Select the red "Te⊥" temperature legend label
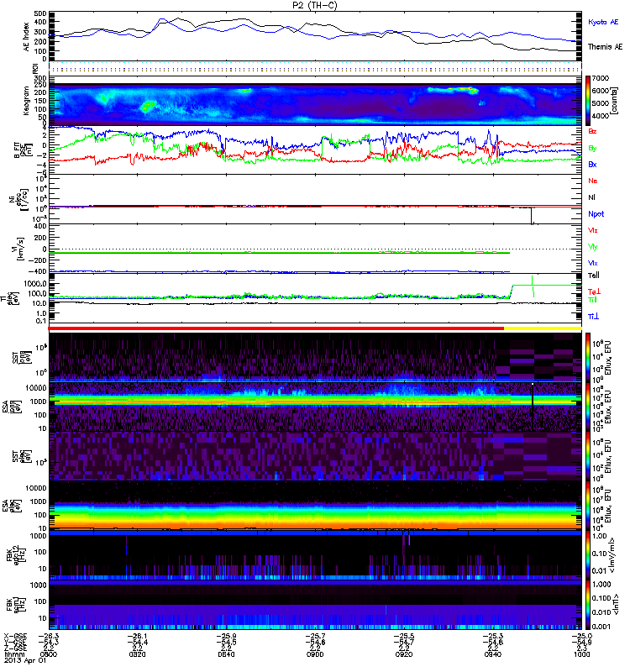This screenshot has height=672, width=630. [x=594, y=291]
